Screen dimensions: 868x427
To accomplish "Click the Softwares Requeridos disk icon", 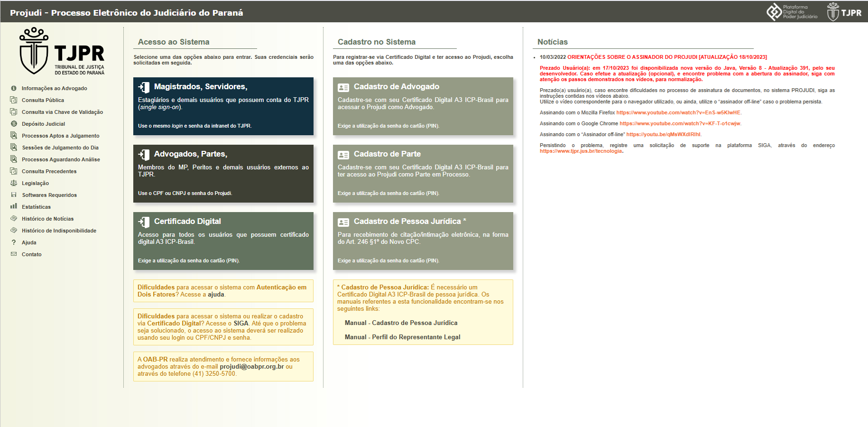I will 14,195.
